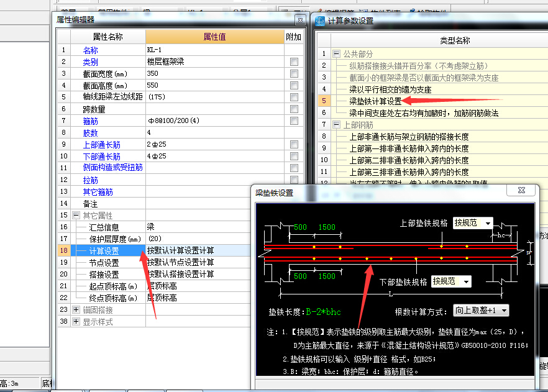Toggle the 侧面构造或受扭筋 row checkbox
Screen dimensions: 548x392
pos(294,168)
